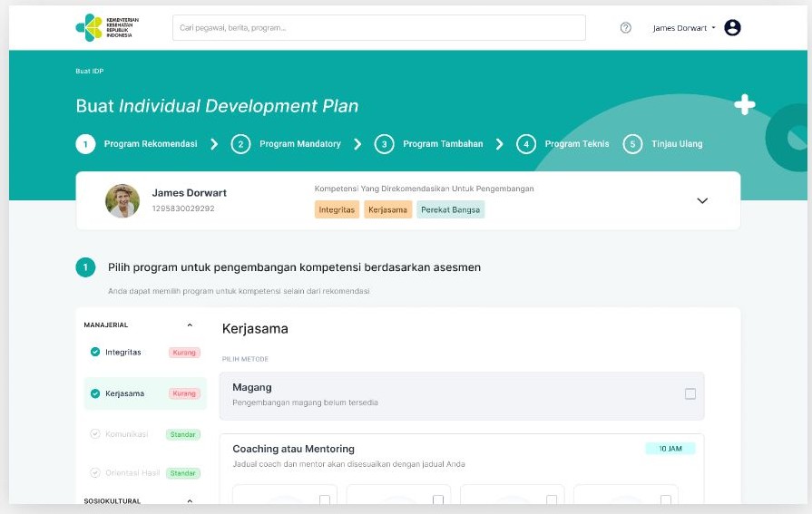Click the Magang method title

point(252,387)
